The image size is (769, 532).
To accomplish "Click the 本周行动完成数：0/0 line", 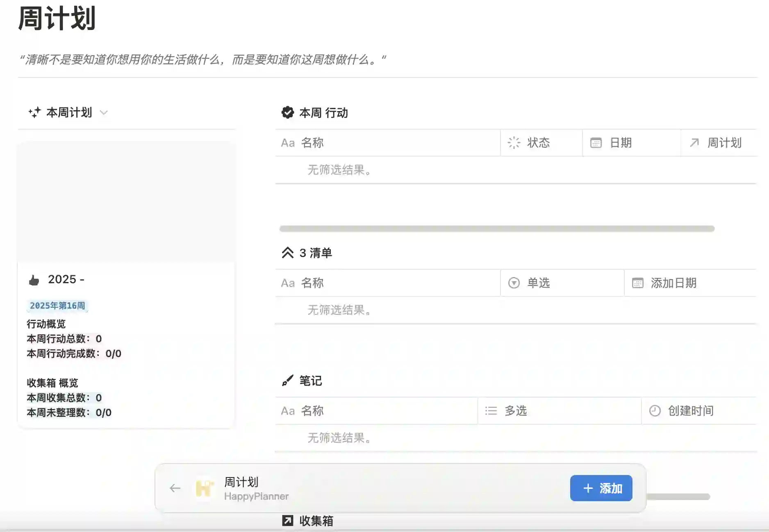I will point(74,353).
